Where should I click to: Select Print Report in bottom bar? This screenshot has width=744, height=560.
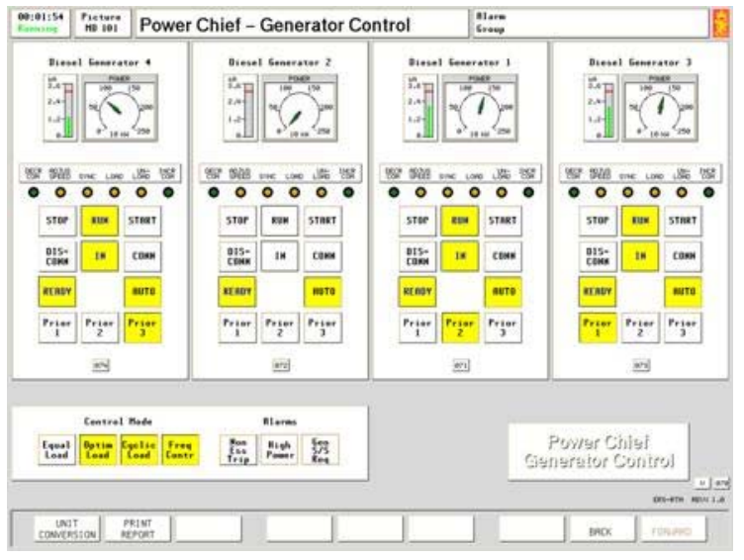(x=138, y=530)
